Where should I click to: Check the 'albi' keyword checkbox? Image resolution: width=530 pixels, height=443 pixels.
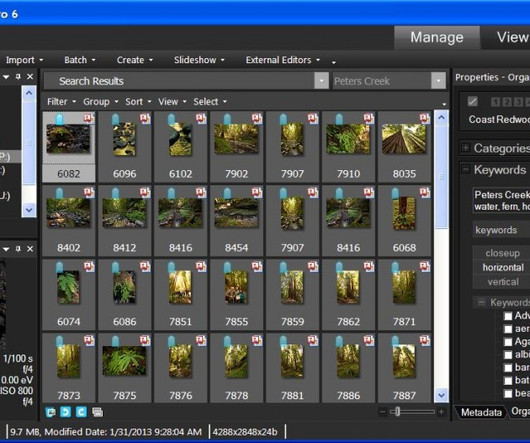[x=508, y=355]
